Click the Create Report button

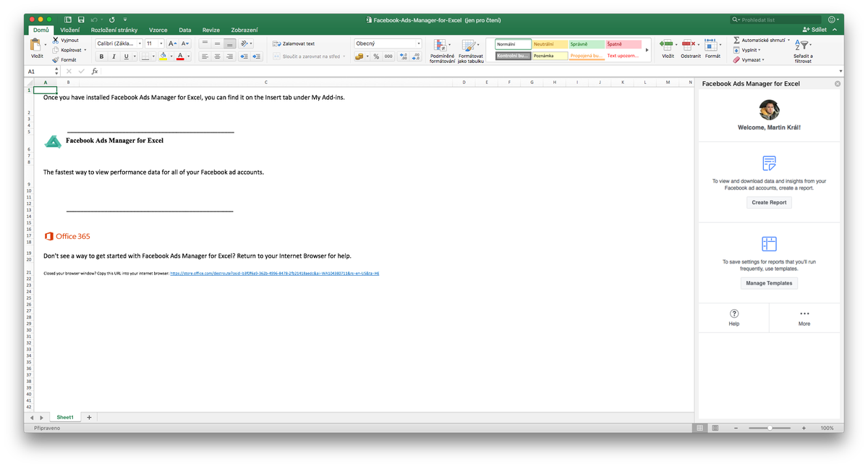(x=769, y=203)
